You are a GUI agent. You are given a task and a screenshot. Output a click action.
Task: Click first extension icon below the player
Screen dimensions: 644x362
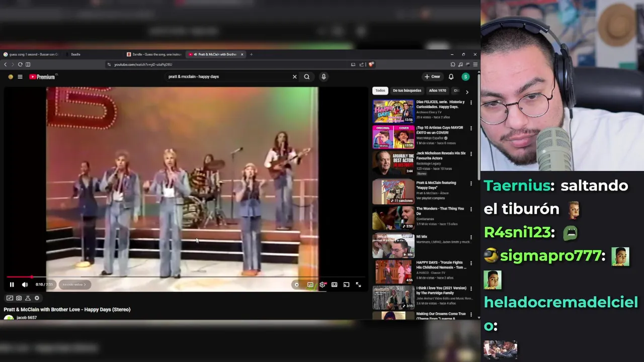[10, 298]
